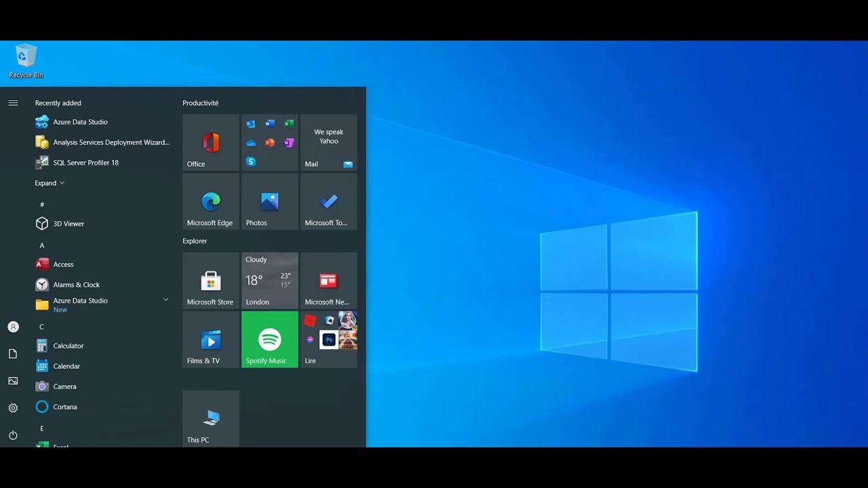
Task: Click the hamburger menu icon in Start
Action: click(x=13, y=103)
